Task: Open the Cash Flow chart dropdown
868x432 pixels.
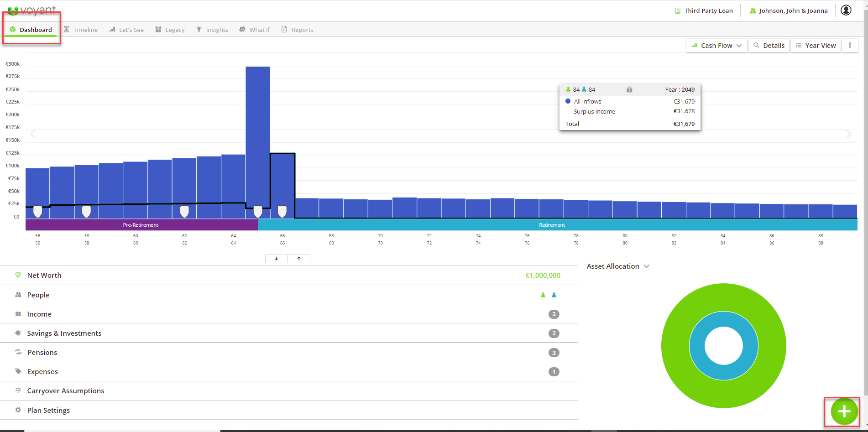Action: tap(716, 45)
